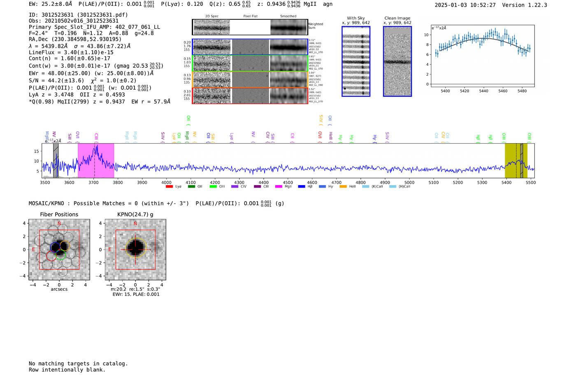Click the 'Q(z): 0.65' header value
Image resolution: width=576 pixels, height=392 pixels.
tap(225, 4)
